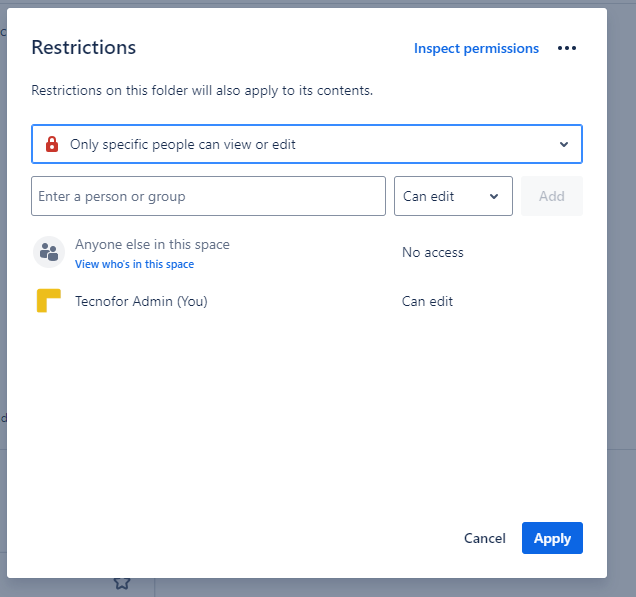Click the 'No access' permission label
Image resolution: width=636 pixels, height=597 pixels.
433,253
